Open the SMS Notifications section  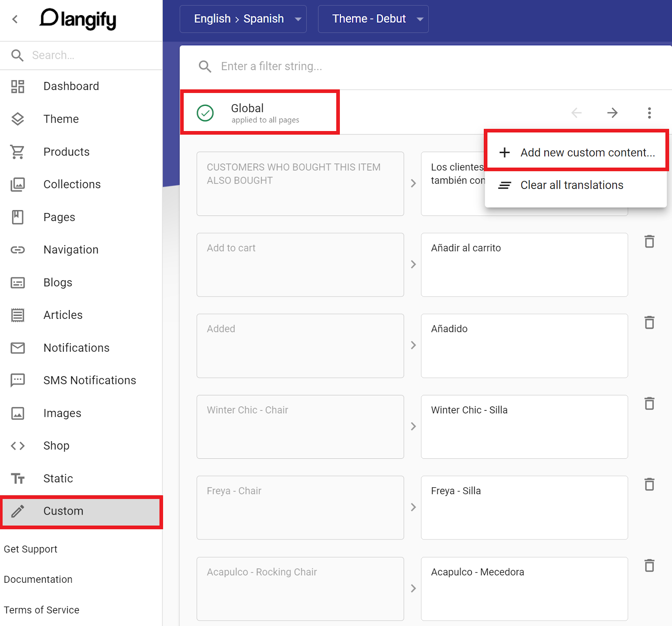click(x=81, y=380)
